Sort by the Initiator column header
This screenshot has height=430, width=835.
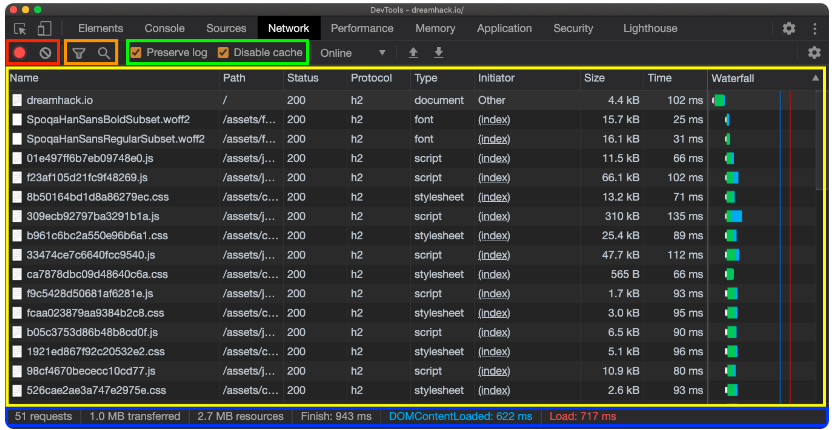pos(527,78)
